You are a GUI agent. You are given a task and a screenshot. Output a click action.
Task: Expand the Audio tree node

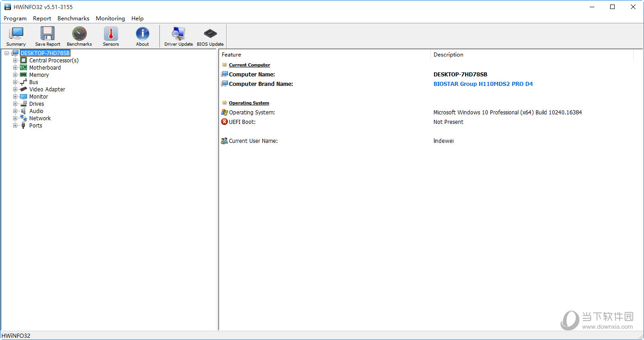tap(15, 111)
